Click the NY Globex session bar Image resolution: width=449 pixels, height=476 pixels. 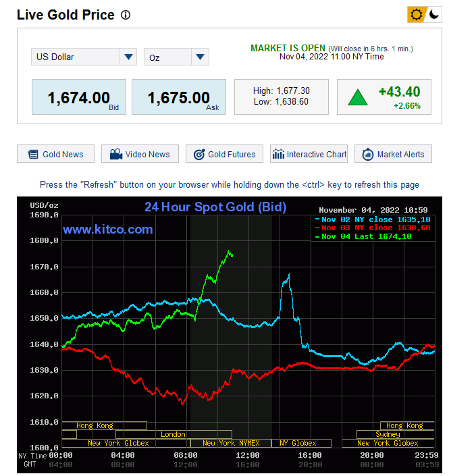[301, 443]
